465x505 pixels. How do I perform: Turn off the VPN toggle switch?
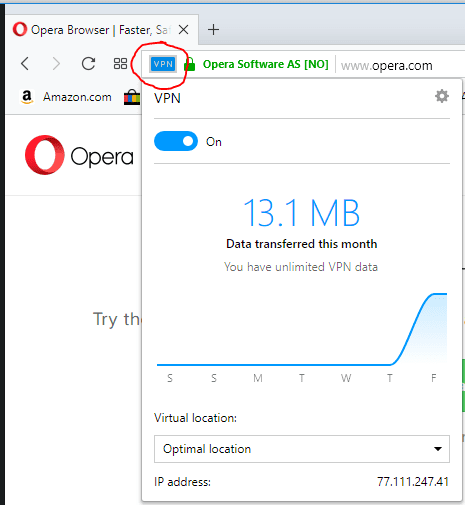point(176,141)
